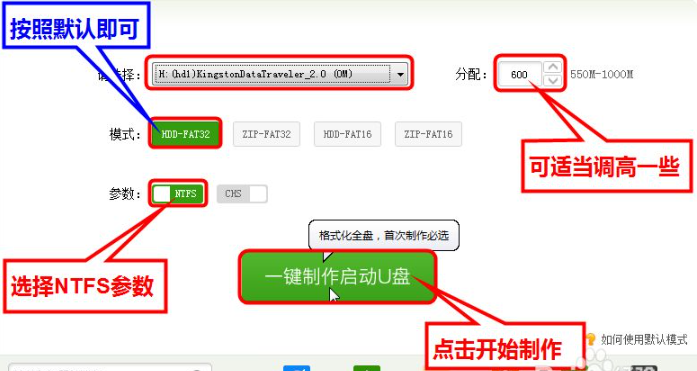Select ZIP-FAT32 mode

point(266,134)
